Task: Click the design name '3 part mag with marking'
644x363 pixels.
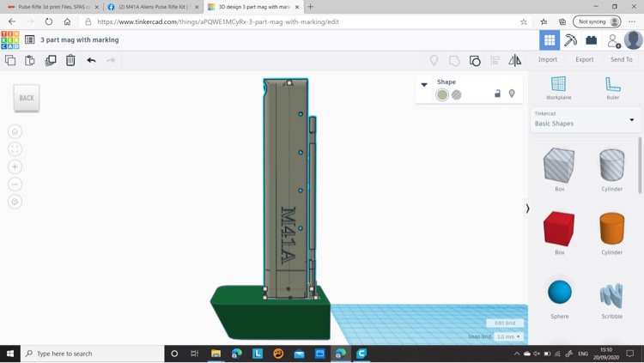Action: point(80,39)
